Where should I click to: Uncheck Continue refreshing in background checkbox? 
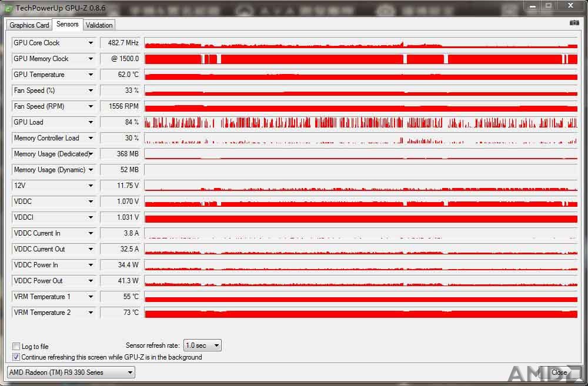coord(16,357)
